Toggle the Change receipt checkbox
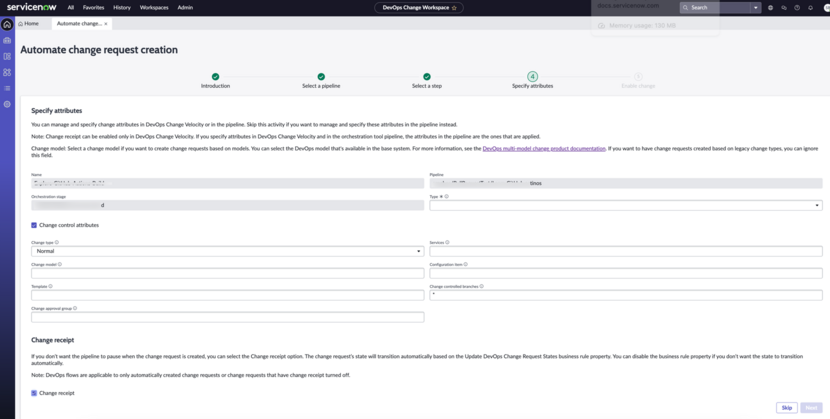Screen dimensions: 830x419 click(34, 393)
